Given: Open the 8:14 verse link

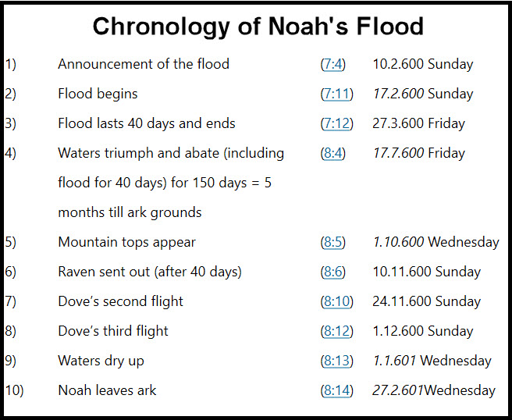Looking at the screenshot, I should [336, 390].
